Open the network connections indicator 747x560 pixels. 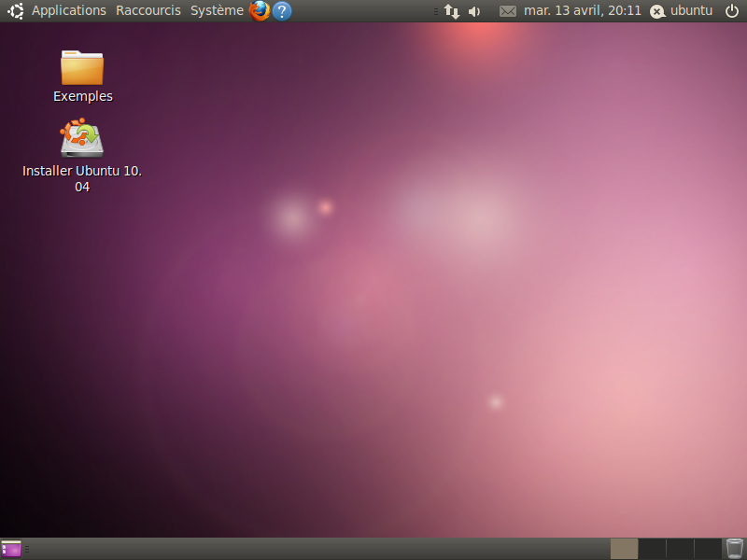(451, 11)
